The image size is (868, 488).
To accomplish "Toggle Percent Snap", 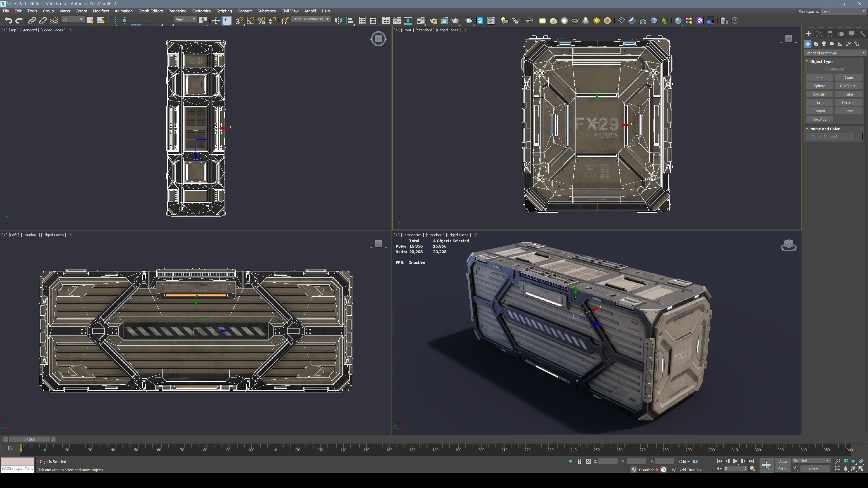I will [261, 21].
